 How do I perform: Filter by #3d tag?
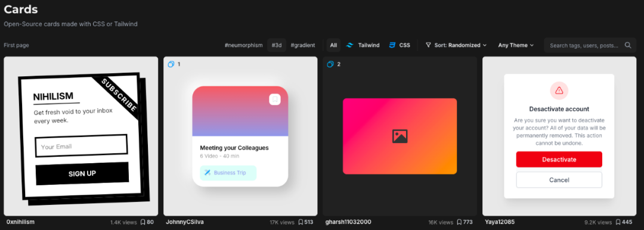277,45
